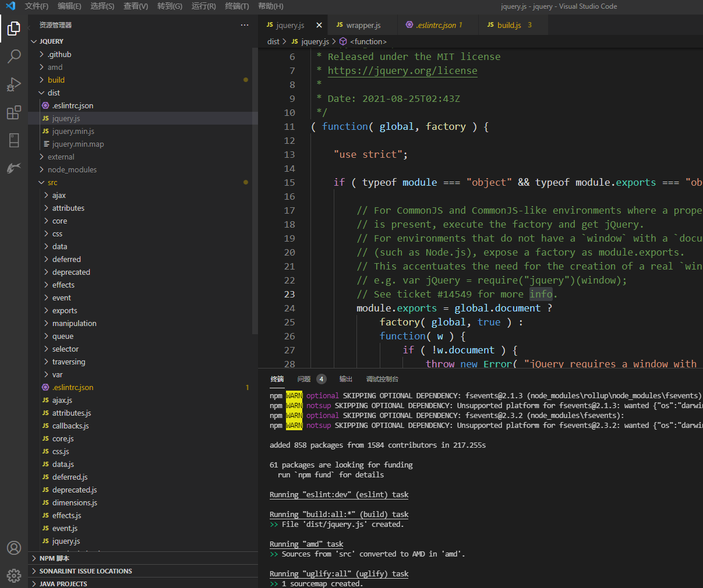The width and height of the screenshot is (703, 588).
Task: Click jquery.js segment in breadcrumb
Action: pos(310,41)
